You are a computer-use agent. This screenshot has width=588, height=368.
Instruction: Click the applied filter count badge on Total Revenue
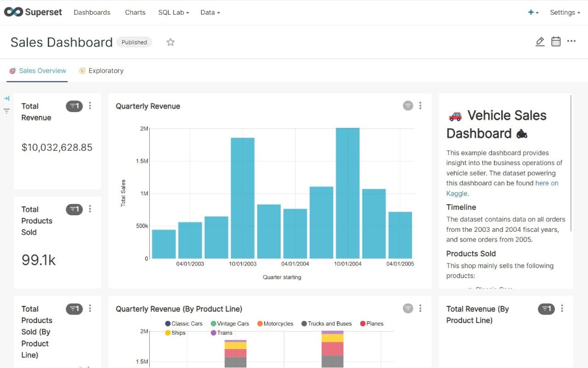pos(74,106)
